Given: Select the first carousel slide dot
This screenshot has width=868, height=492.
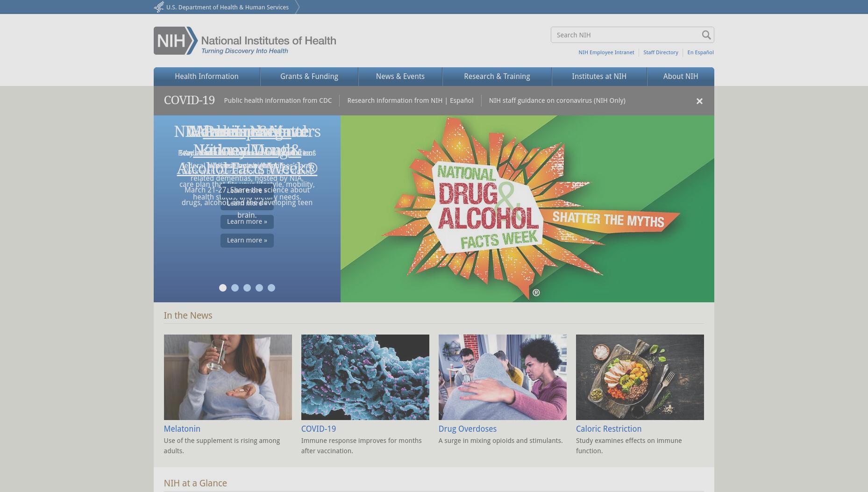Looking at the screenshot, I should (223, 288).
